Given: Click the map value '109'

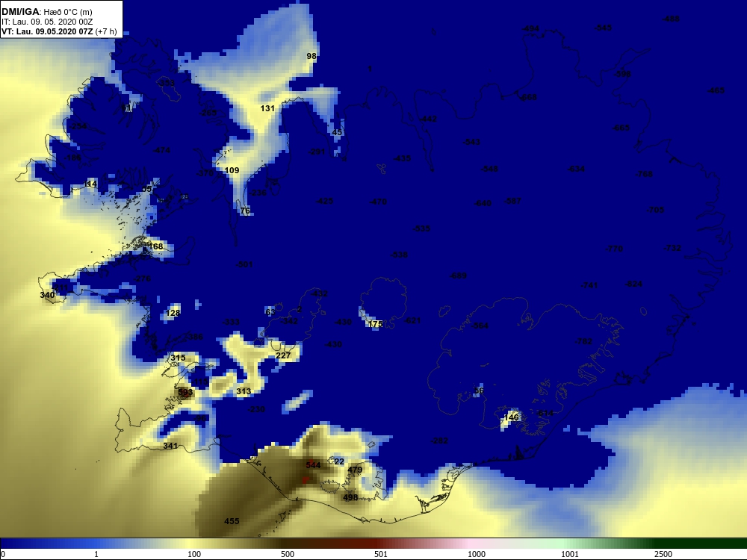Looking at the screenshot, I should (x=232, y=170).
